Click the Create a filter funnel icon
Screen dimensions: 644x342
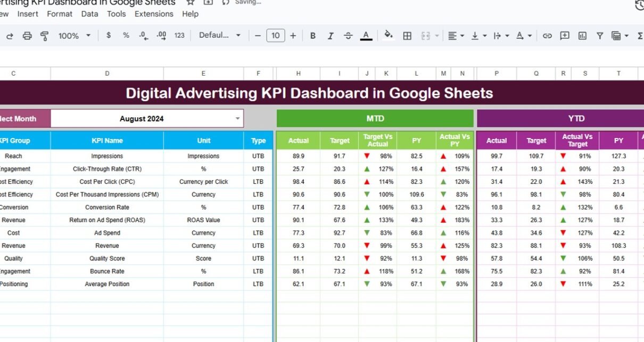600,36
